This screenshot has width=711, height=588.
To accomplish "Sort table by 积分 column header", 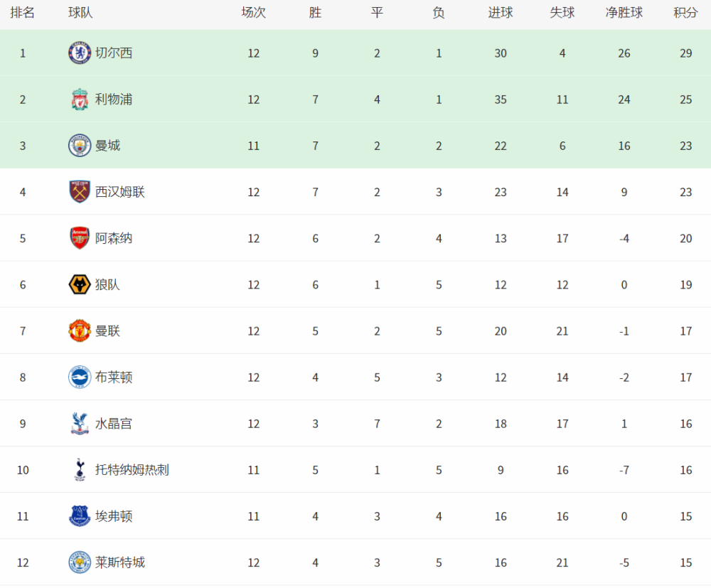I will coord(685,13).
